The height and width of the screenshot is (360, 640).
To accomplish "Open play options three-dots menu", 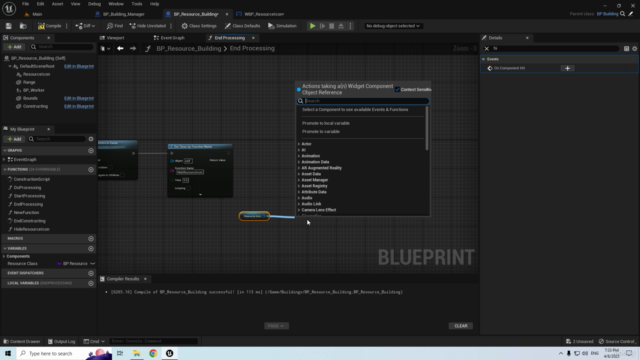I will click(x=350, y=26).
